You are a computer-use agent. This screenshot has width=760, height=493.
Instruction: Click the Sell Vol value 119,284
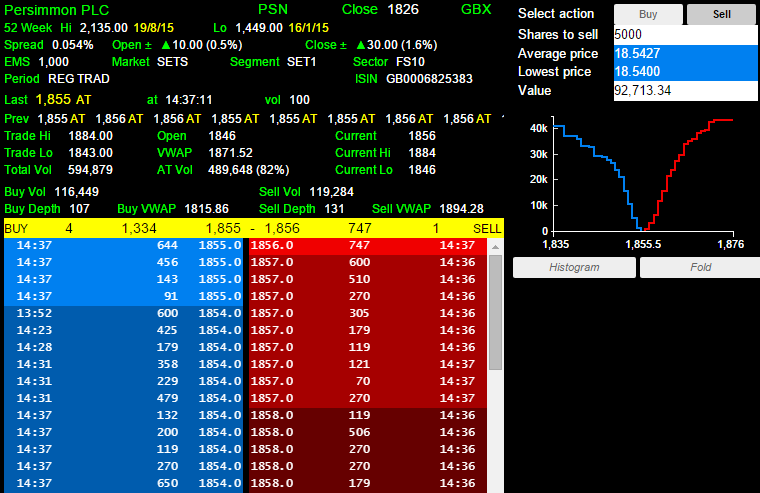332,192
